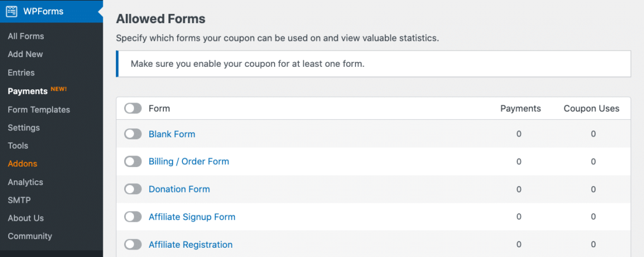Enable coupon for Blank Form

[133, 134]
